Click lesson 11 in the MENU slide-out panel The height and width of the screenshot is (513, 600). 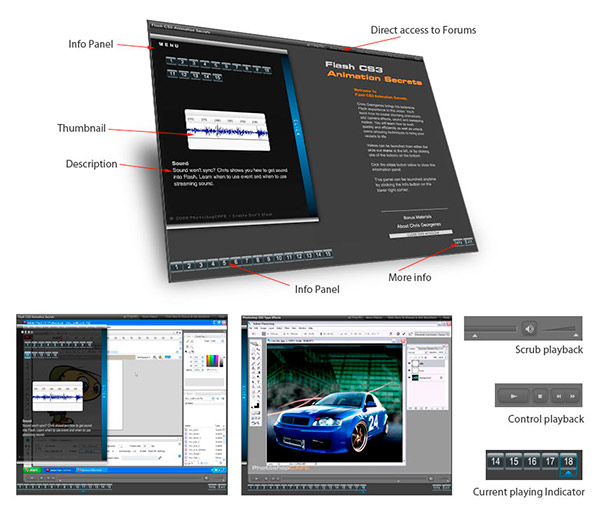tap(172, 73)
